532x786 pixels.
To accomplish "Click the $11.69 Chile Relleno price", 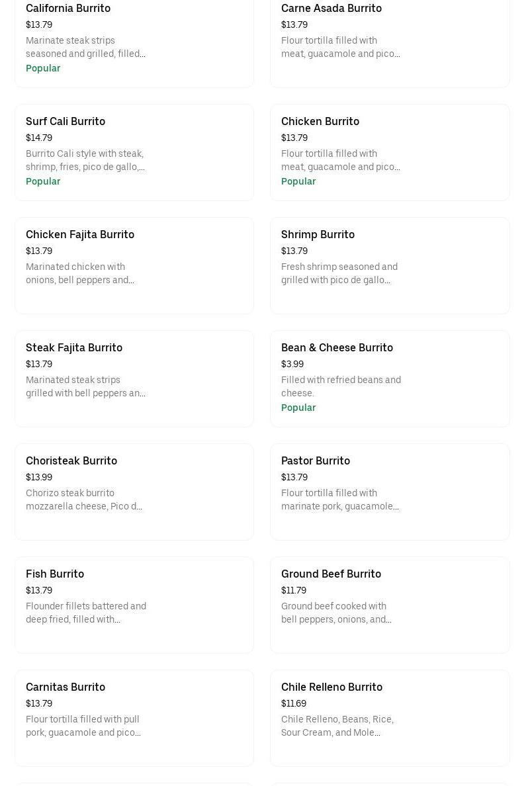I will coord(294,704).
